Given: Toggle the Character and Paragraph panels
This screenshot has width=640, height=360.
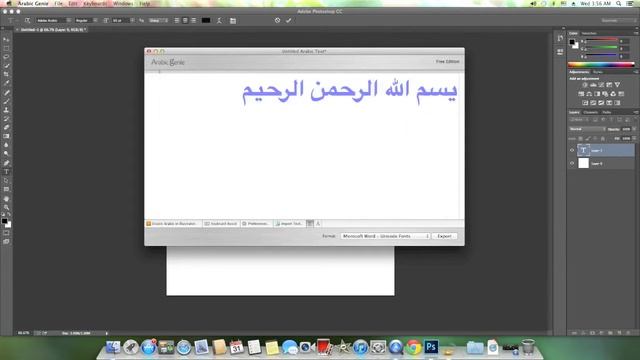Looking at the screenshot, I should pyautogui.click(x=233, y=20).
